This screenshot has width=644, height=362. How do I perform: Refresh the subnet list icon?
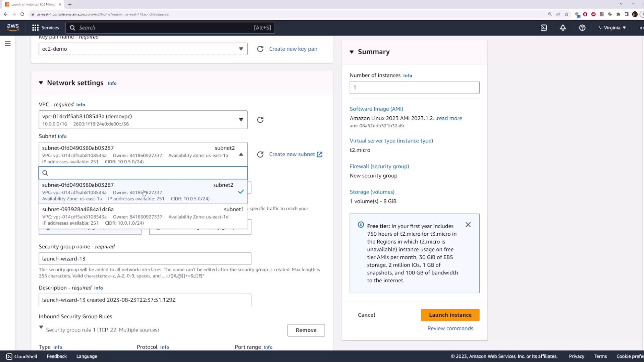pos(260,155)
